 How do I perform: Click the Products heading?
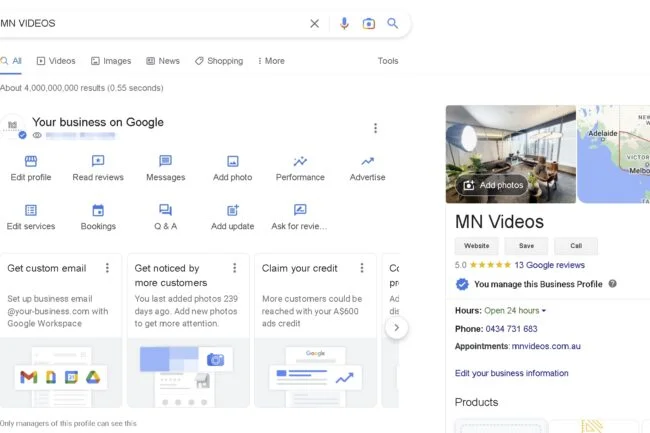pyautogui.click(x=476, y=402)
